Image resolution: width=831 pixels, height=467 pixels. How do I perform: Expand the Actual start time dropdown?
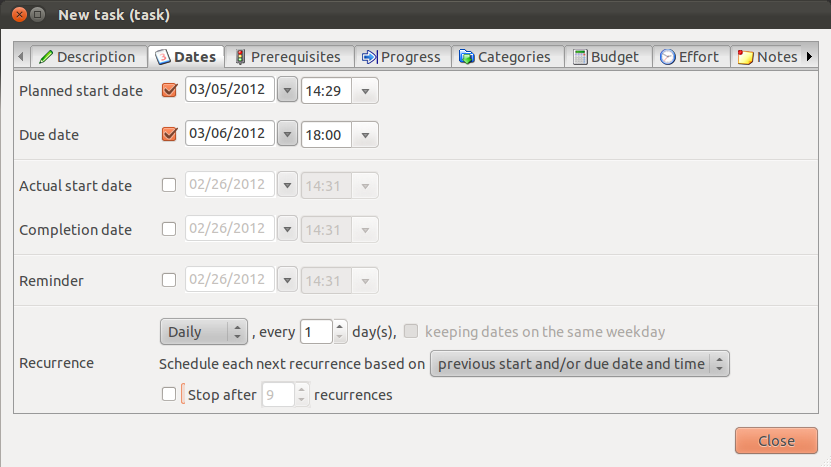click(x=365, y=186)
